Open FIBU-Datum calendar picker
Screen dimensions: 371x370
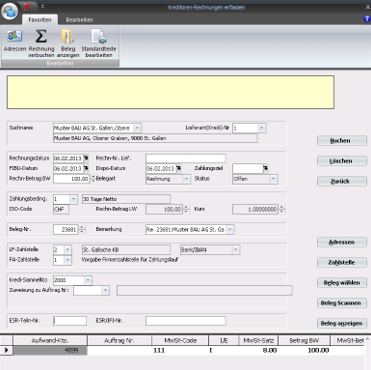pyautogui.click(x=86, y=169)
